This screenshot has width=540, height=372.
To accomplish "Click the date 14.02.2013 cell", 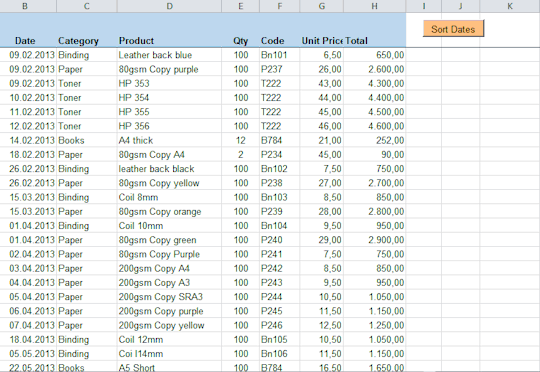I will pos(28,141).
